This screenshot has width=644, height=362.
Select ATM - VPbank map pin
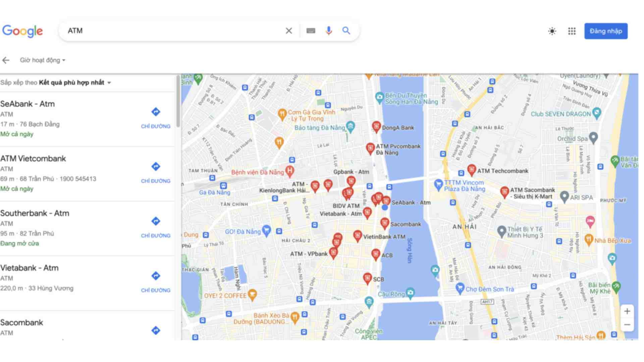pyautogui.click(x=333, y=253)
